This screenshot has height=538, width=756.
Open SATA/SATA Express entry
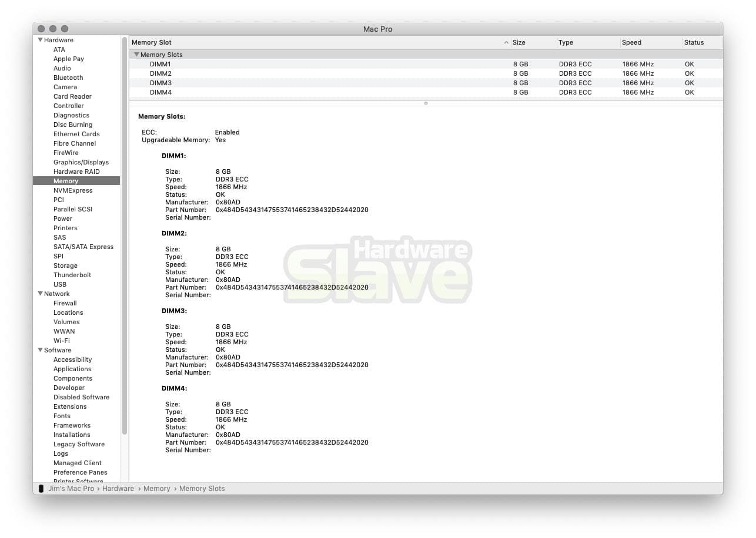[x=83, y=247]
